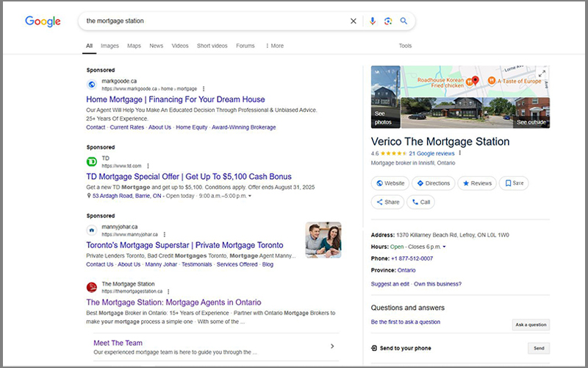Screen dimensions: 588x368
Task: Expand TD branch opening hours dropdown
Action: pyautogui.click(x=250, y=196)
